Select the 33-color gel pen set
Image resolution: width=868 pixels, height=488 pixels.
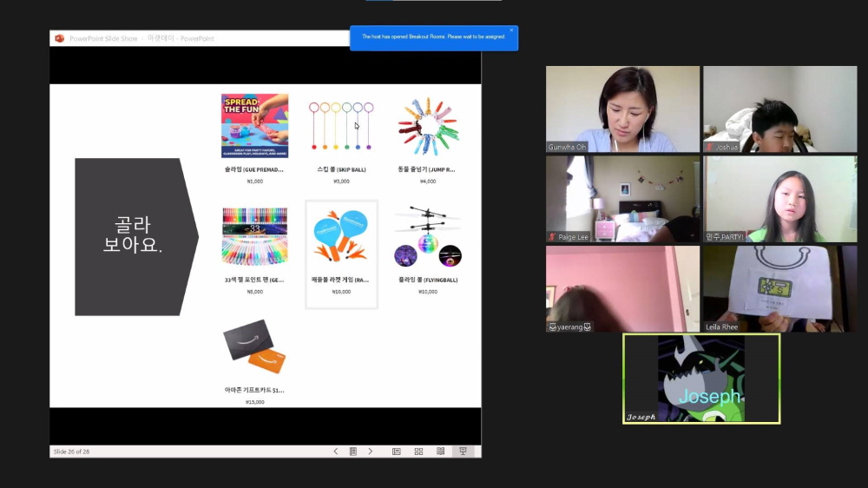pyautogui.click(x=254, y=236)
